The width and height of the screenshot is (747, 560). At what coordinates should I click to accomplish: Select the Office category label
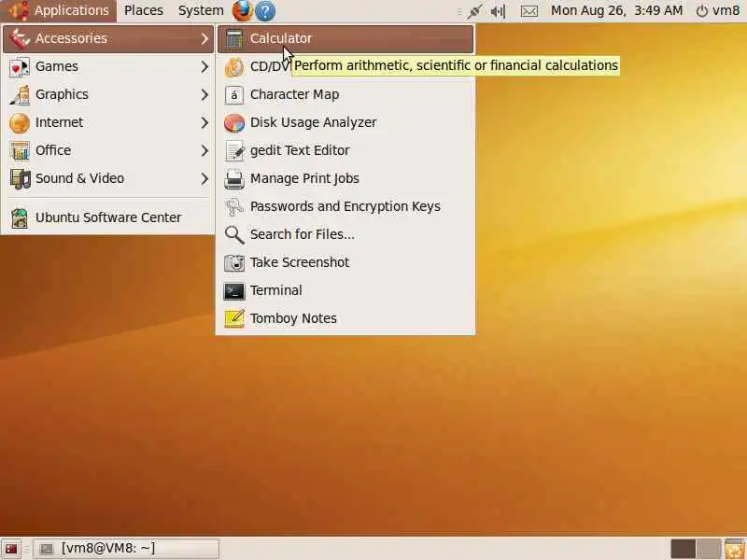tap(53, 151)
